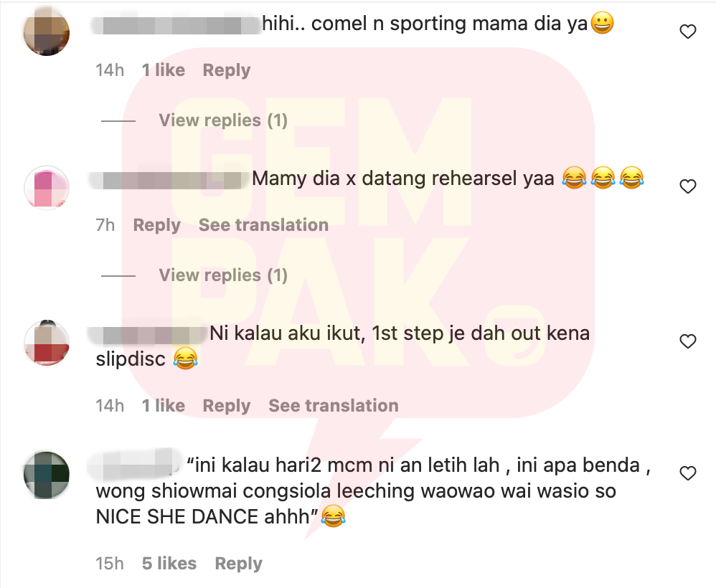
Task: See translation of 'Mamy dia' comment
Action: [x=263, y=225]
